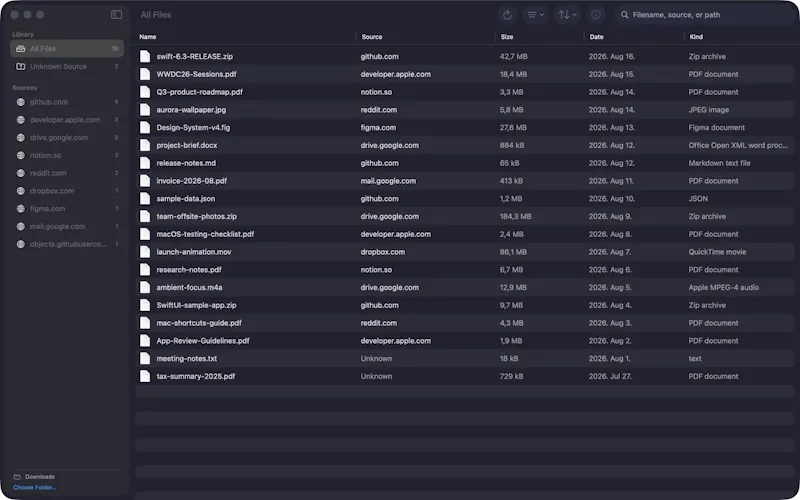Click the Downloads folder icon

click(17, 477)
